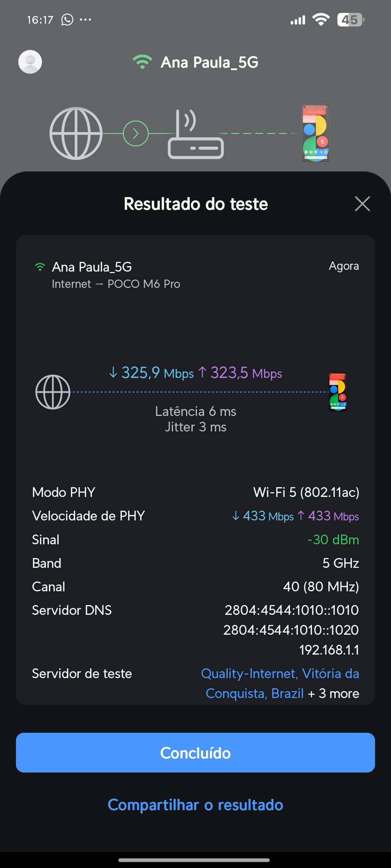The image size is (391, 868).
Task: Tap the upload speed 323,5 Mbps value
Action: [x=240, y=373]
